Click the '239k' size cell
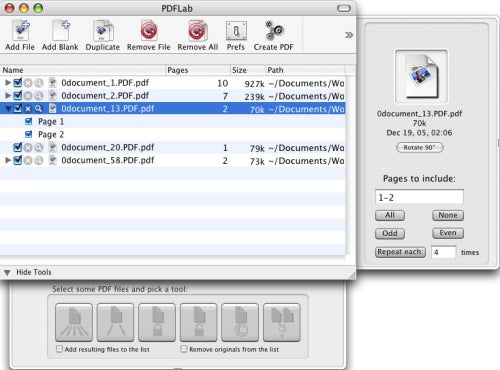Image resolution: width=500 pixels, height=370 pixels. (254, 97)
